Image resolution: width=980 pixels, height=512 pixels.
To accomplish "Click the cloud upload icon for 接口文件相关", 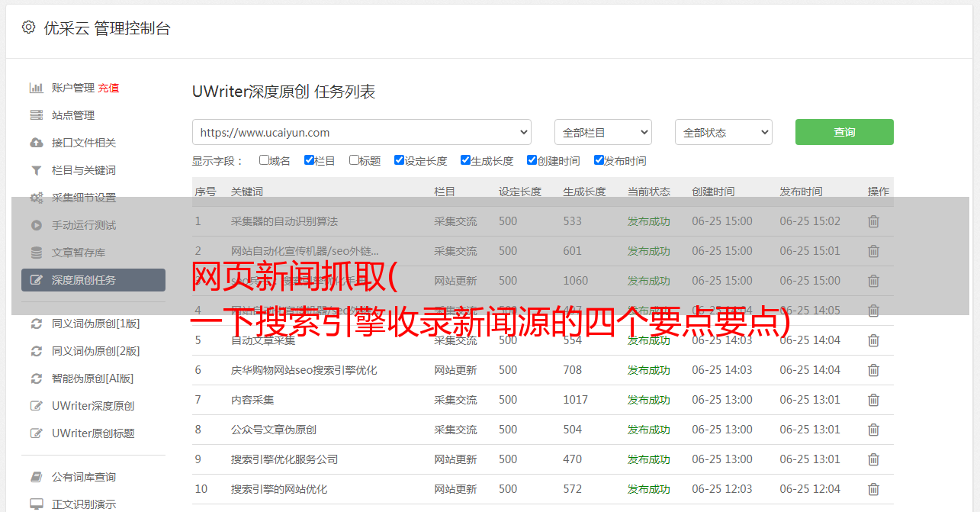I will click(36, 143).
